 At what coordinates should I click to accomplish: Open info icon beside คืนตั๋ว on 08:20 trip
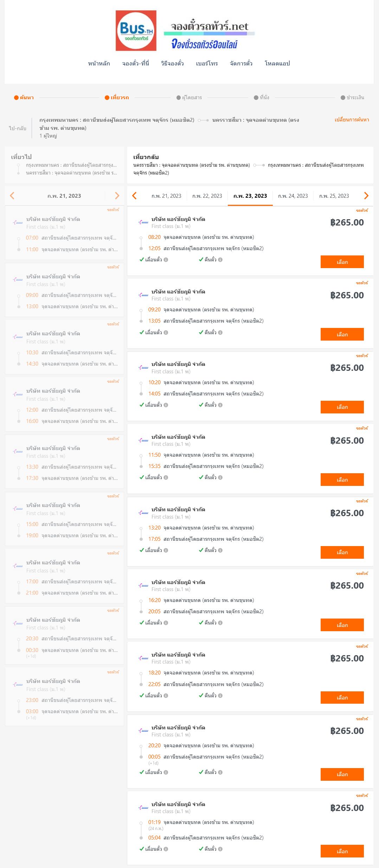(220, 260)
